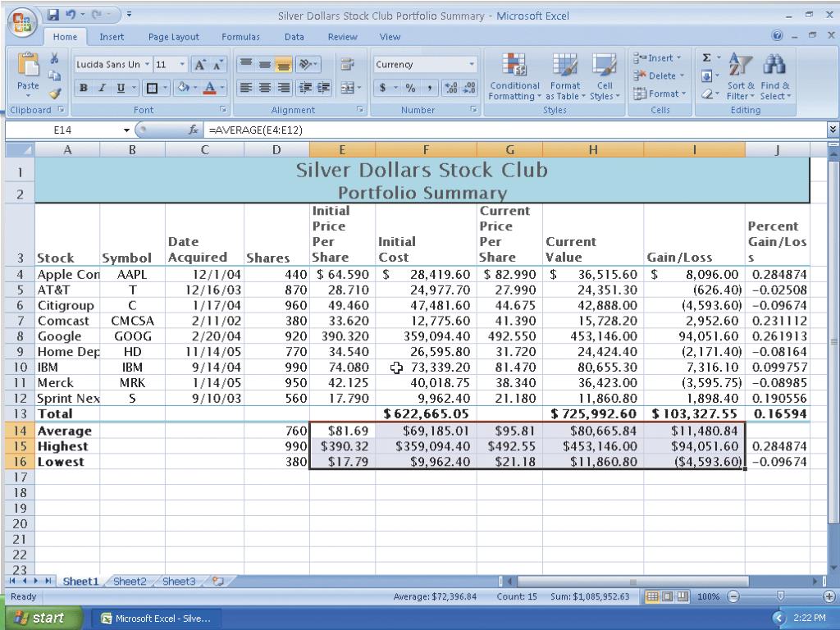The height and width of the screenshot is (630, 840).
Task: Open the Cell Styles gallery
Action: click(x=605, y=77)
